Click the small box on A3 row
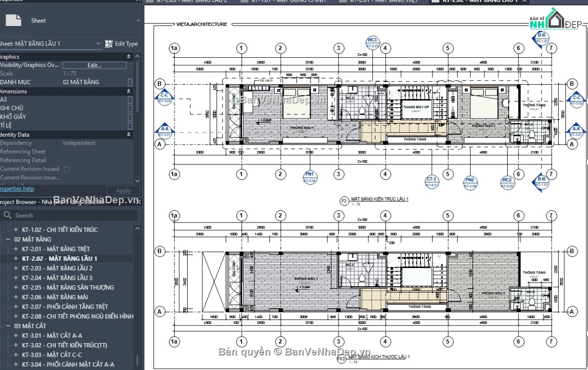Screen dimensions: 588x370 (130, 99)
